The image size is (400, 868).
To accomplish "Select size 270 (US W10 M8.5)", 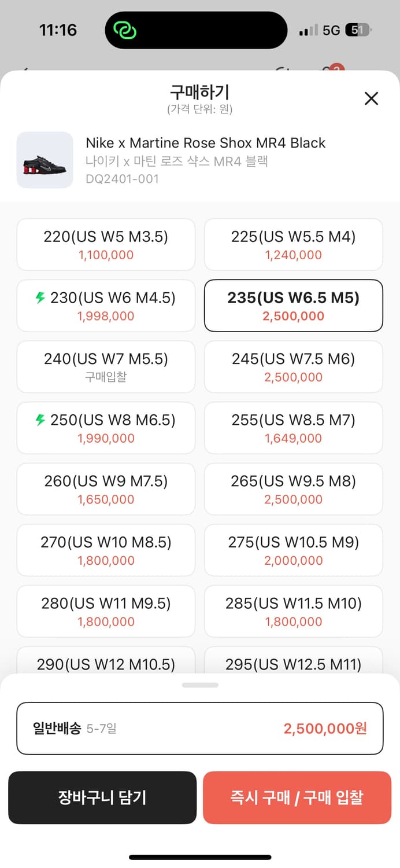I will [106, 550].
